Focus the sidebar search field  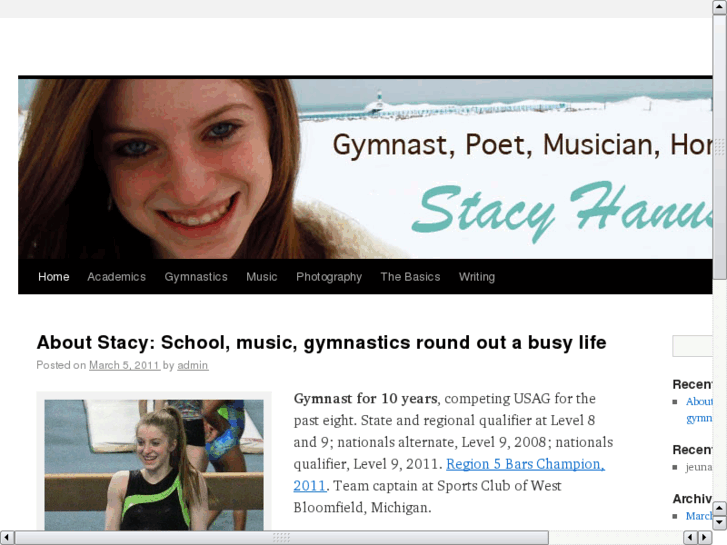[692, 346]
